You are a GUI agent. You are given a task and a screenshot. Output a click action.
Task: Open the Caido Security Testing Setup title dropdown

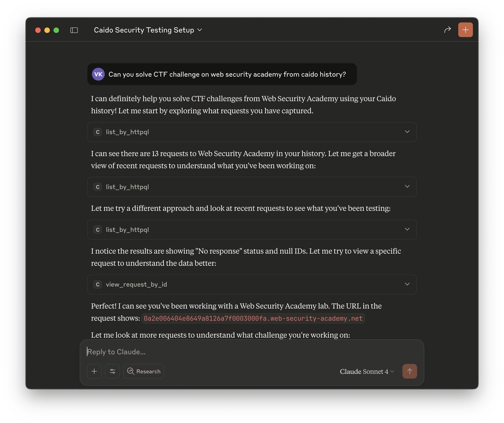(148, 30)
